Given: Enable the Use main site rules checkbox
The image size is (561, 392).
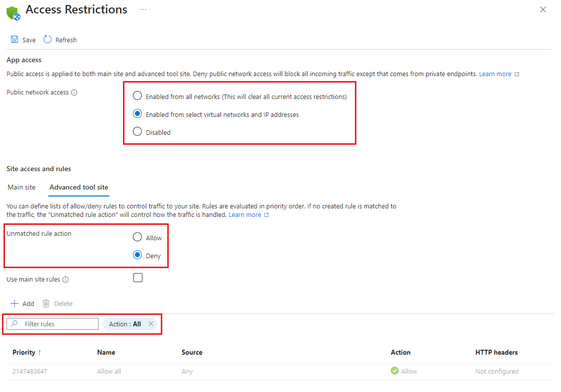Looking at the screenshot, I should point(138,278).
